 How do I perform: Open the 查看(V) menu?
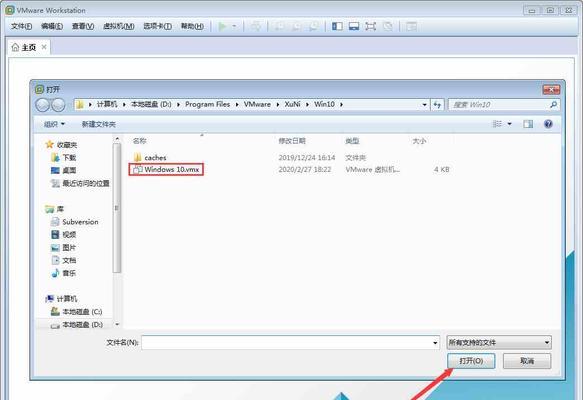tap(83, 26)
